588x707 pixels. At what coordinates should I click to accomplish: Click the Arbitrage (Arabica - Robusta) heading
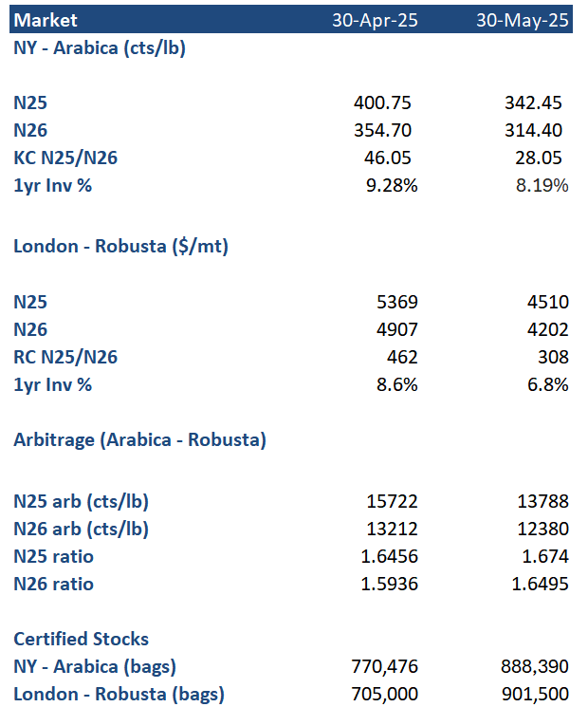pyautogui.click(x=140, y=440)
